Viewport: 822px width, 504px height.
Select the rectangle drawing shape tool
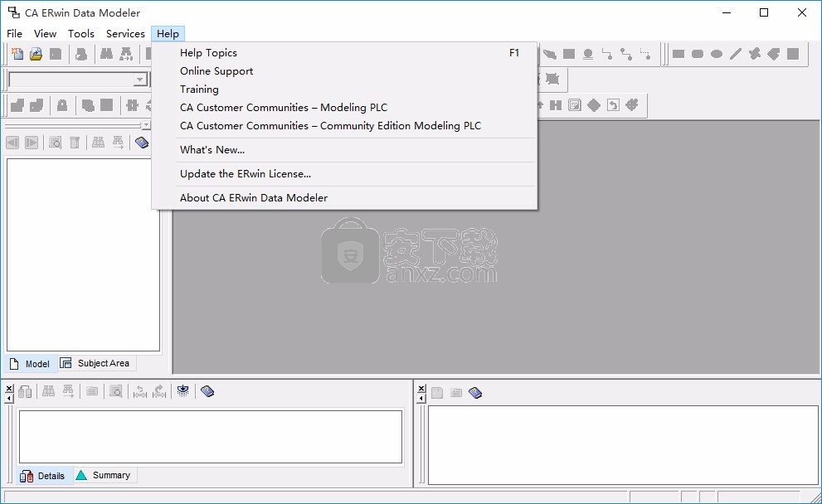pos(679,54)
